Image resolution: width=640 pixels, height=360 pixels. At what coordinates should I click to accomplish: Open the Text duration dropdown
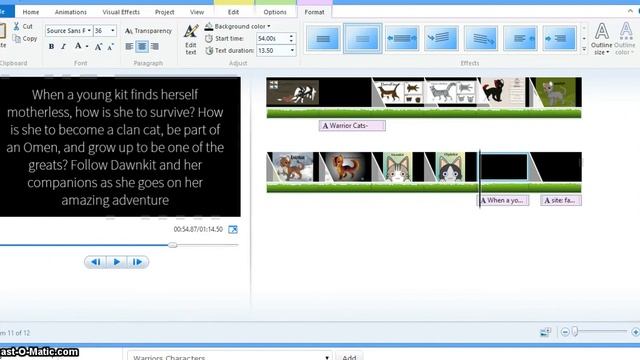[292, 51]
